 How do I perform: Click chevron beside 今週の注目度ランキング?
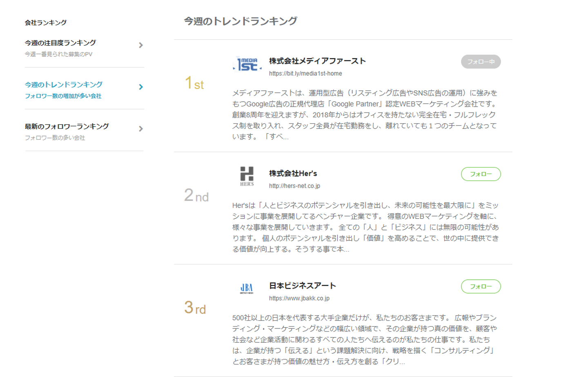pyautogui.click(x=141, y=45)
